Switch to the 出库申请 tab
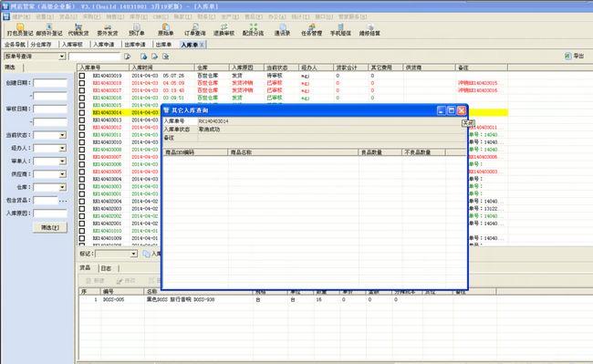 (x=135, y=45)
